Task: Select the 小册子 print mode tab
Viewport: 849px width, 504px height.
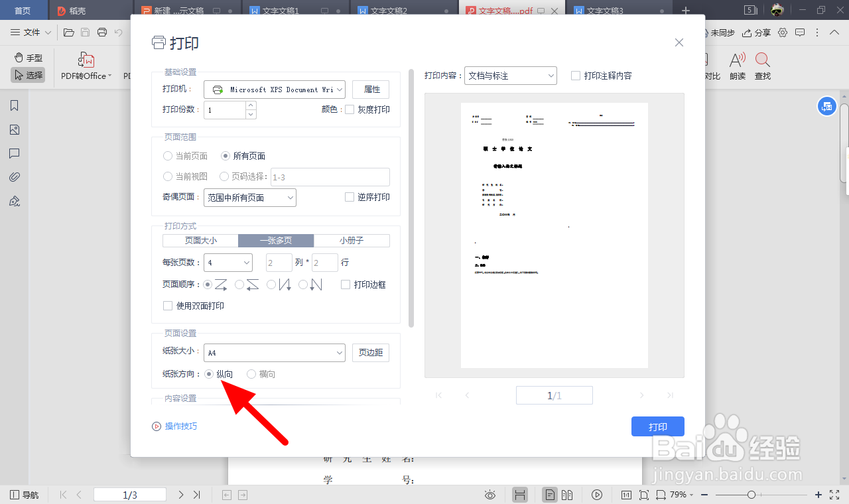Action: [x=352, y=240]
